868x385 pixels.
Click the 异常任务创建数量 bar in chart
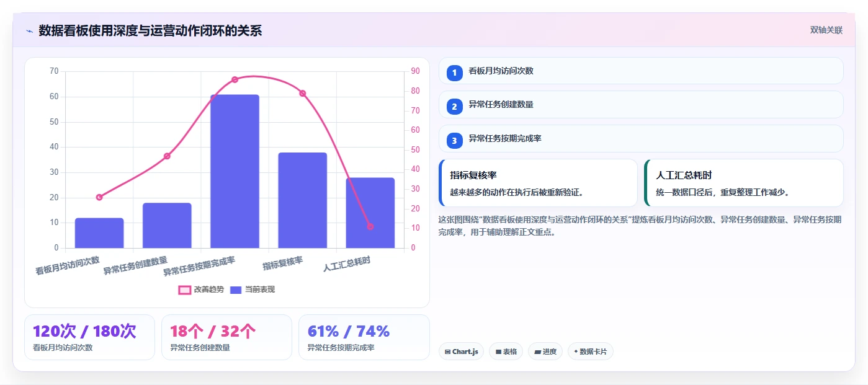point(167,226)
